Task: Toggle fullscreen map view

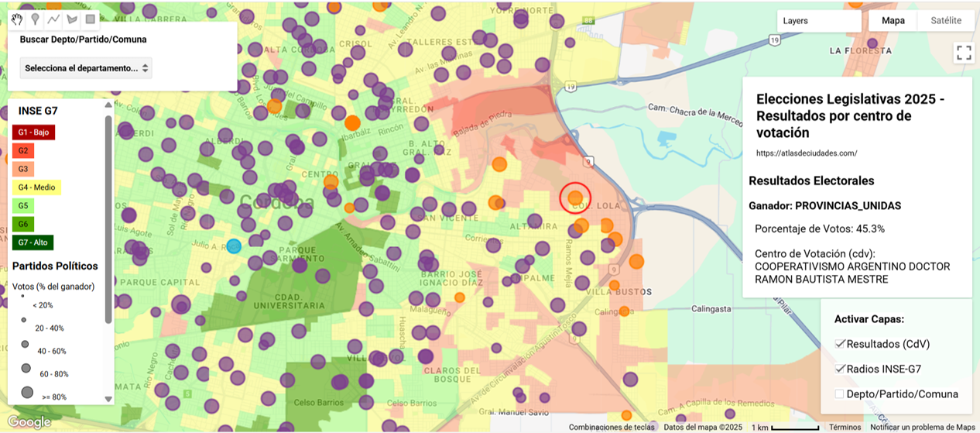Action: coord(964,53)
